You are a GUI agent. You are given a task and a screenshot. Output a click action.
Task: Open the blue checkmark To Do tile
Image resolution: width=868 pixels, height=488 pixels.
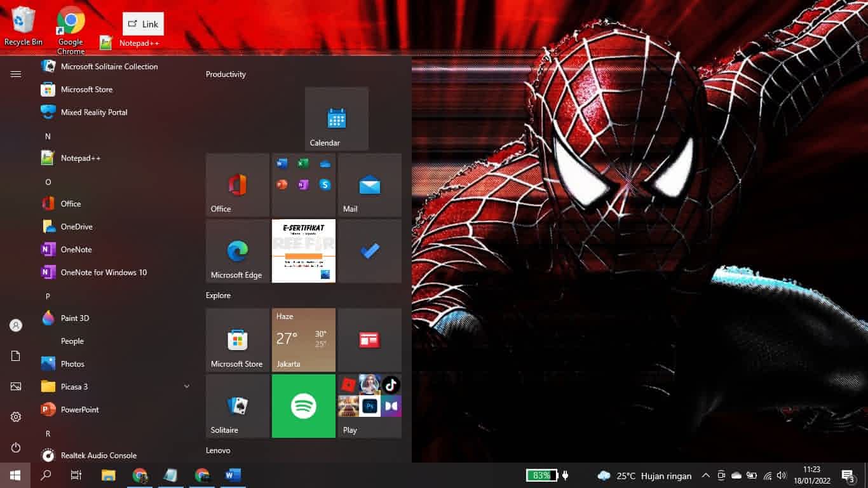(370, 251)
